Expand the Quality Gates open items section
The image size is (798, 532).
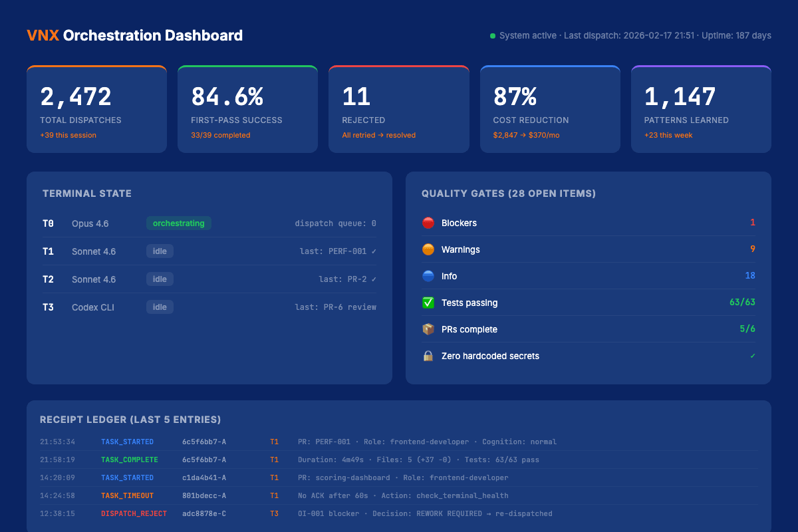(509, 194)
